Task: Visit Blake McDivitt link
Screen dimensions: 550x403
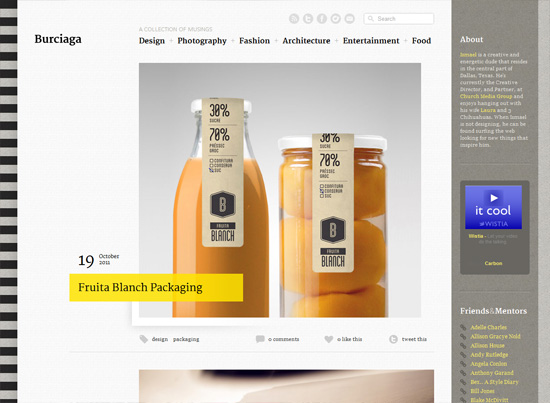Action: [489, 400]
